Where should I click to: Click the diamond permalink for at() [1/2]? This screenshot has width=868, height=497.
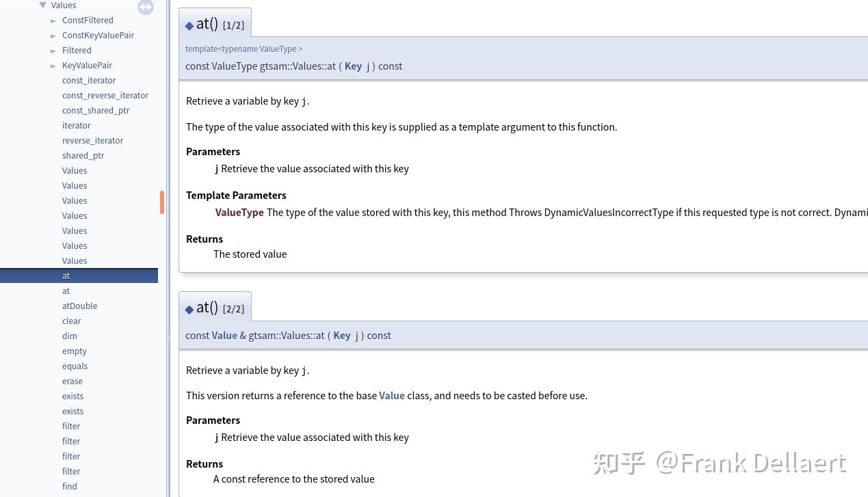coord(189,26)
